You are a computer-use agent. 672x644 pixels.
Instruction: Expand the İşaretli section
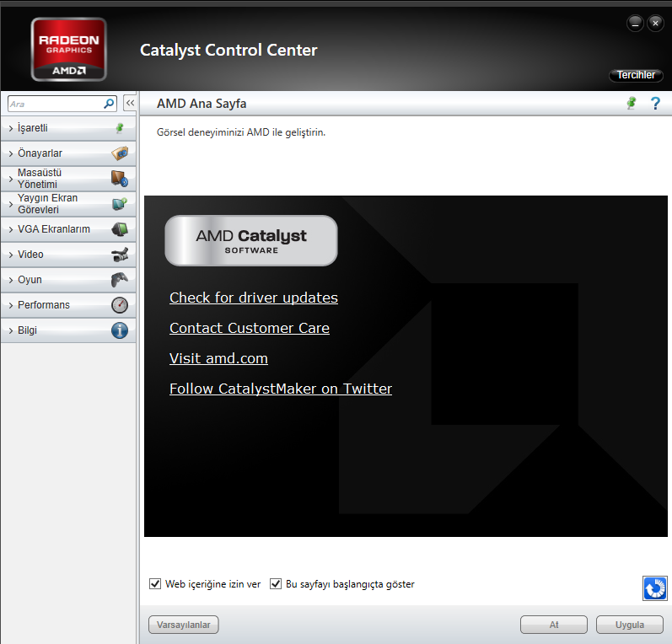68,128
